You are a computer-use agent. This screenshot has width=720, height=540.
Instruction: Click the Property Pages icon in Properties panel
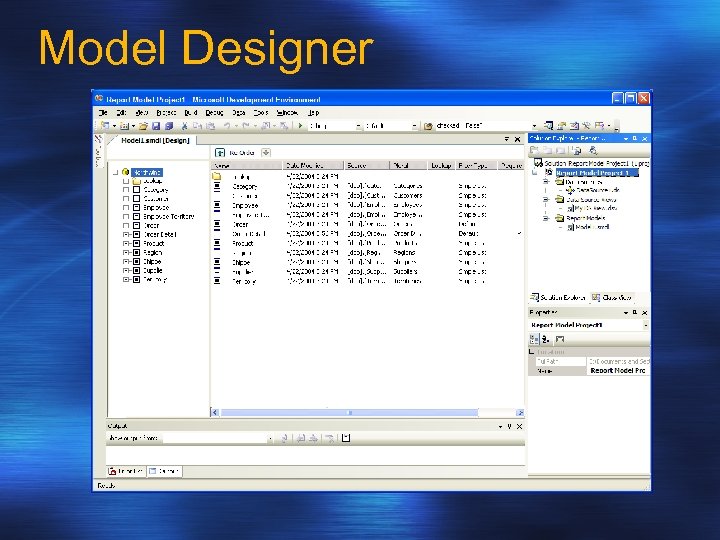click(x=560, y=339)
